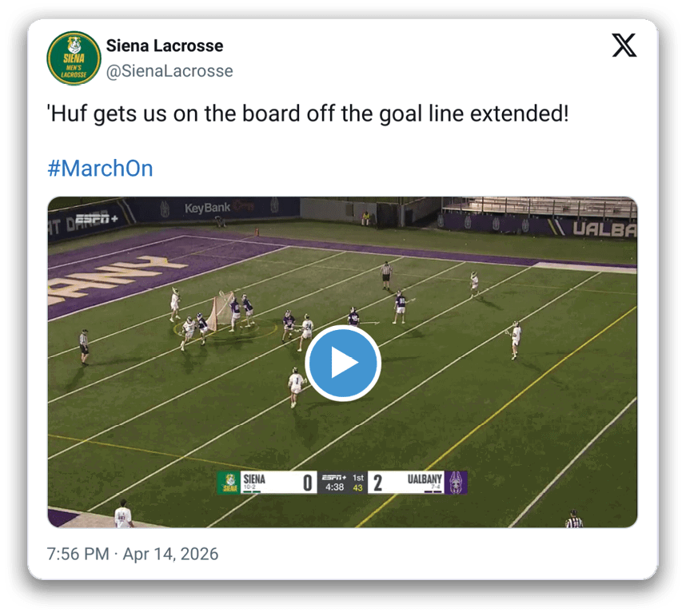Click UAlbany's score of 2
The width and height of the screenshot is (686, 616).
[x=377, y=483]
